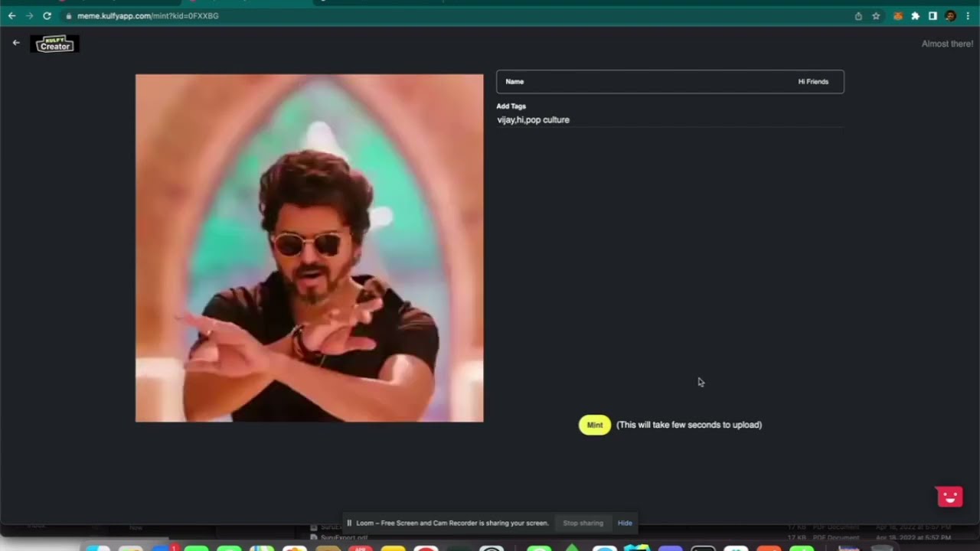
Task: Hide the Loom sharing notification
Action: (625, 523)
